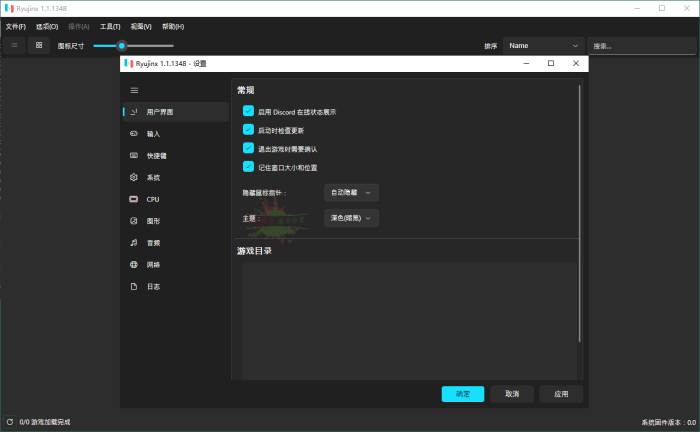Expand the 主题 theme dropdown
The height and width of the screenshot is (432, 700).
click(351, 218)
